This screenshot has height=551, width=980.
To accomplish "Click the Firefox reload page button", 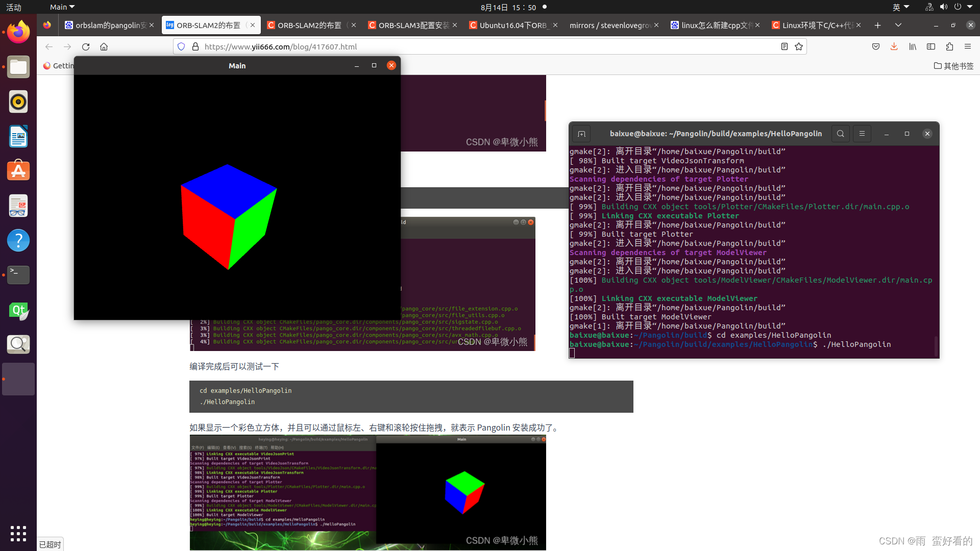I will (86, 46).
